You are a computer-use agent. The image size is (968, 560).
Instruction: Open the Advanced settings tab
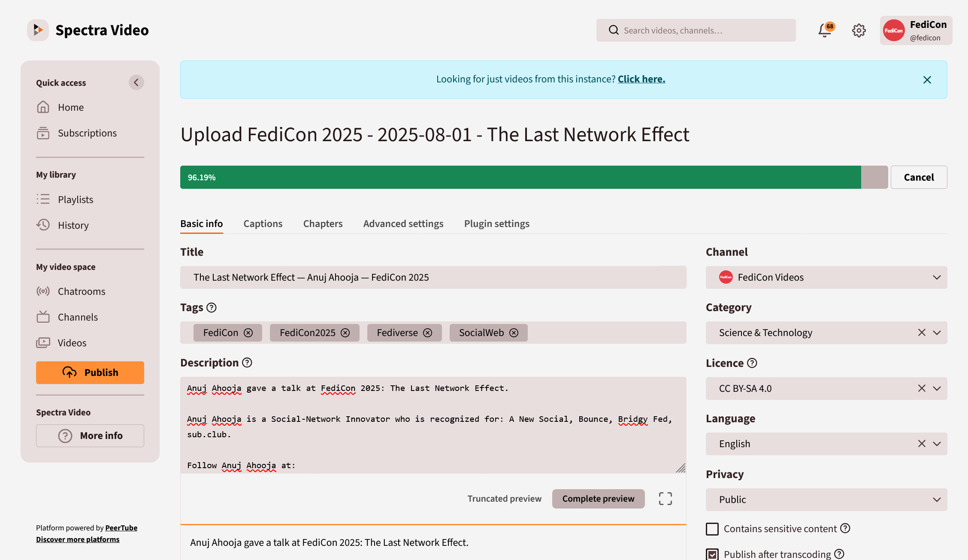click(403, 224)
